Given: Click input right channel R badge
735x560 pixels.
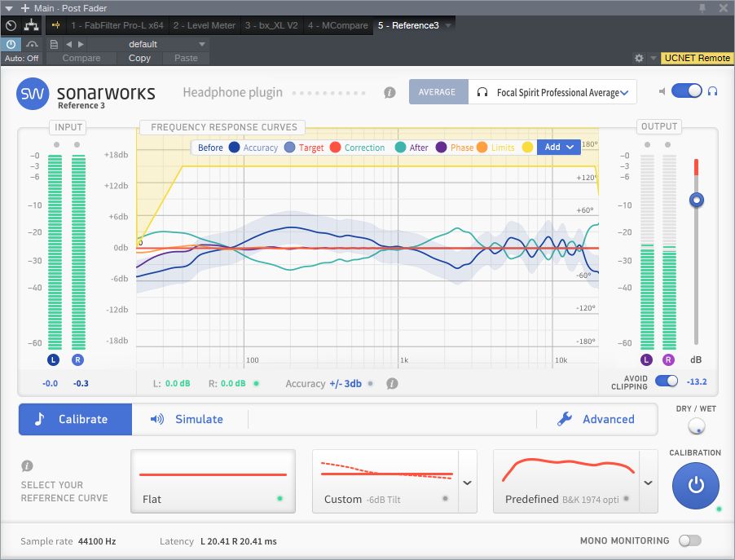Looking at the screenshot, I should pos(77,360).
